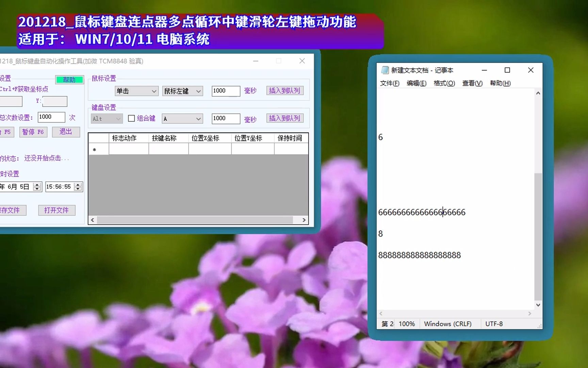Click the 退出 exit button

click(x=66, y=132)
